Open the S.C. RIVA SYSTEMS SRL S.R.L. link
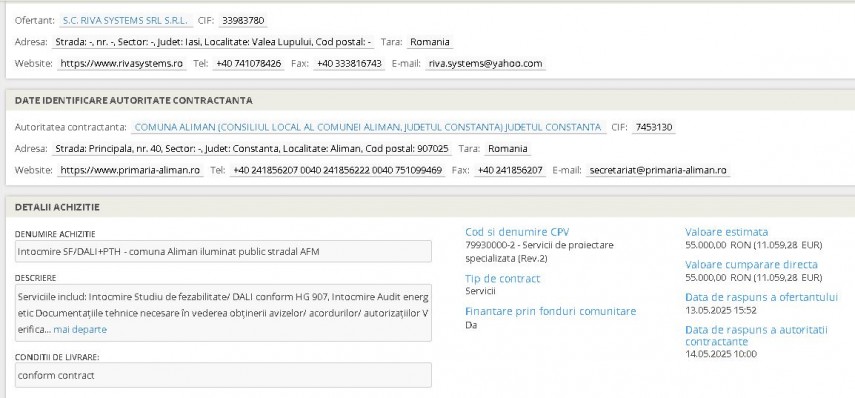 coord(126,21)
